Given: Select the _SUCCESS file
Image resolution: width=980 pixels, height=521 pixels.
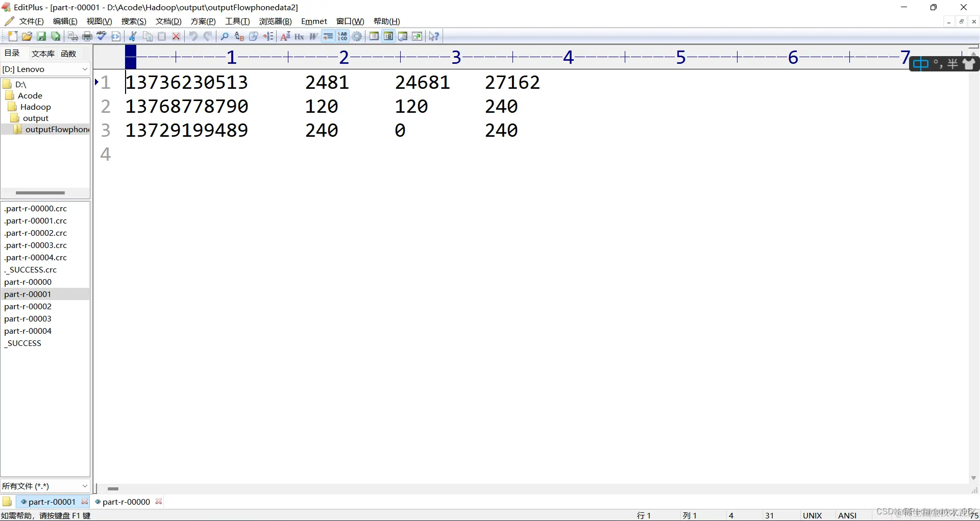Looking at the screenshot, I should tap(22, 343).
